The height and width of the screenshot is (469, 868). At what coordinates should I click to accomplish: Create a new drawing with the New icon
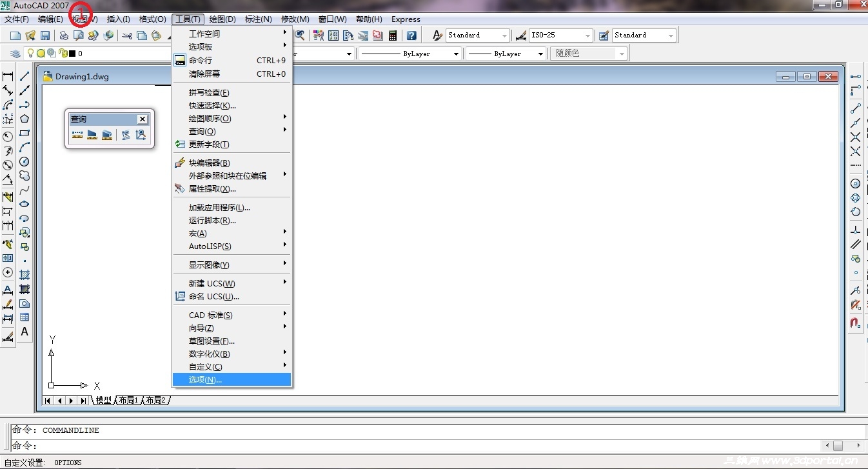pyautogui.click(x=15, y=35)
